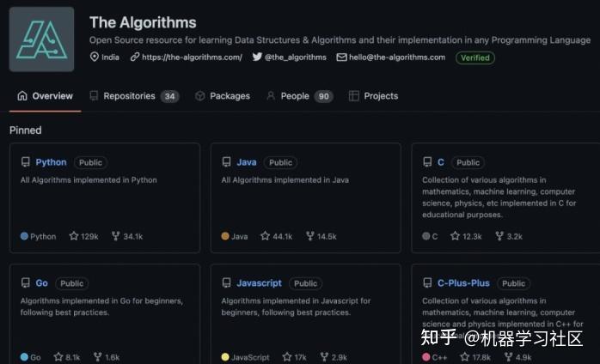600x364 pixels.
Task: Click the repo icon on C card
Action: click(x=427, y=162)
